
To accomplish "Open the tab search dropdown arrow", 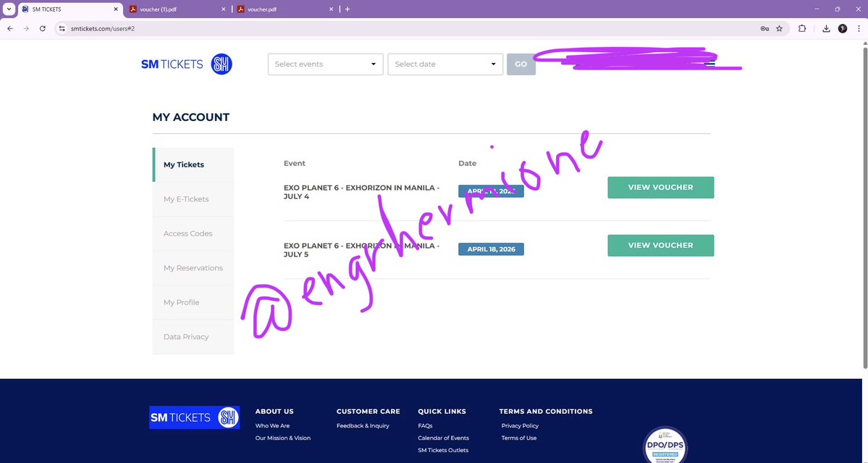I will [8, 9].
